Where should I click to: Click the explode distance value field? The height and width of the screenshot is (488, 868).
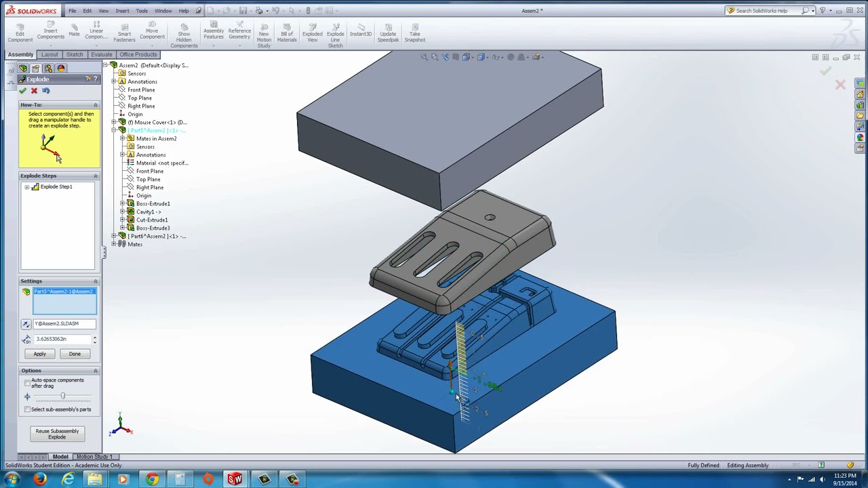click(x=61, y=339)
